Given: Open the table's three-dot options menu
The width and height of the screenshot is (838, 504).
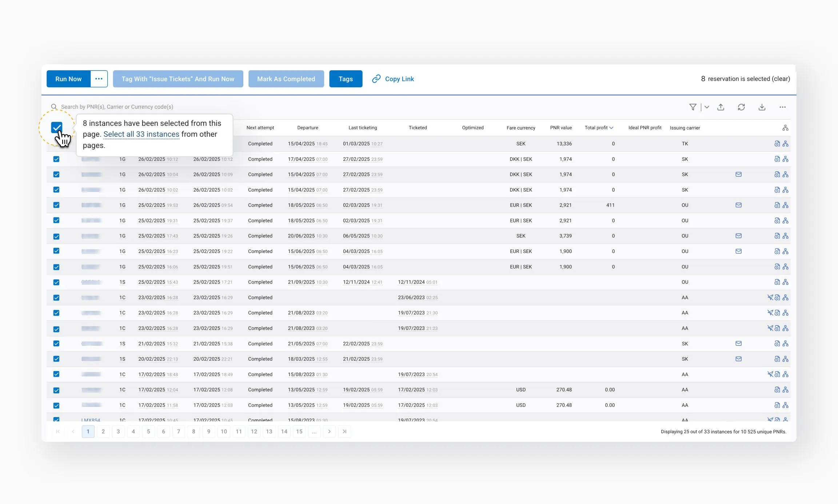Looking at the screenshot, I should (782, 107).
